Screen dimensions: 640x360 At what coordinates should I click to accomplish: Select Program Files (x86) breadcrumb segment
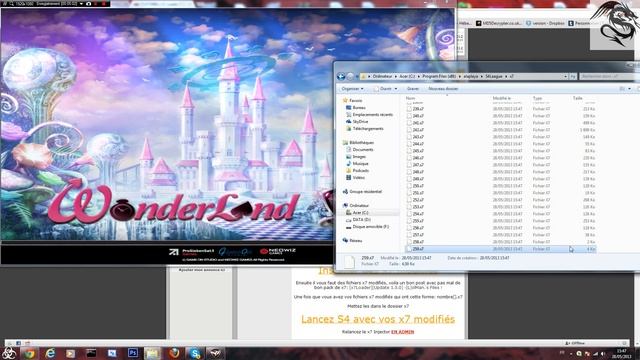tap(439, 76)
